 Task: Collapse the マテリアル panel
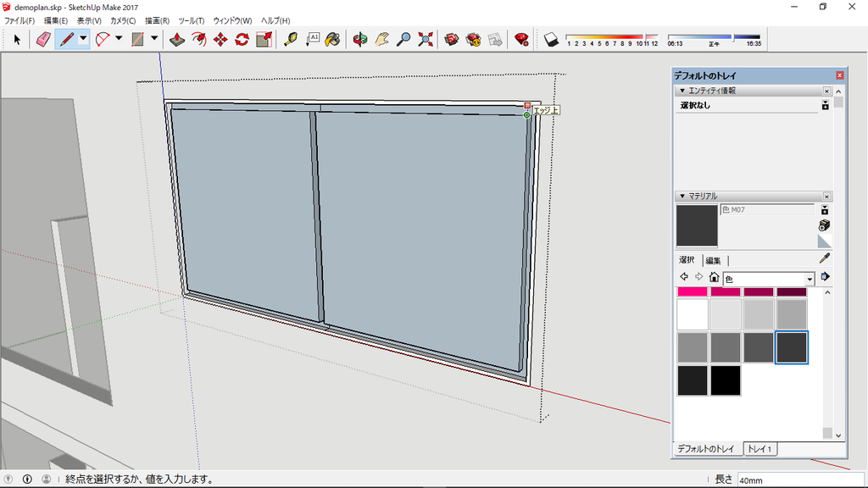coord(682,197)
